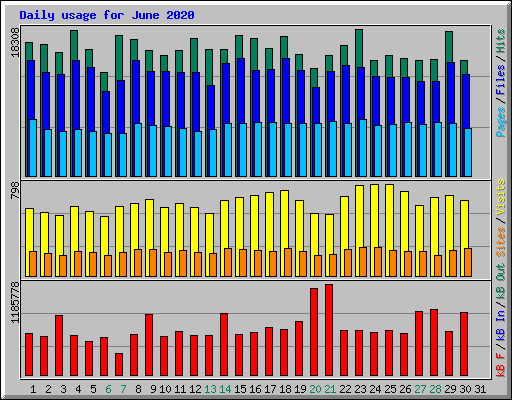
Task: Select day 18 on the x-axis
Action: click(x=285, y=389)
